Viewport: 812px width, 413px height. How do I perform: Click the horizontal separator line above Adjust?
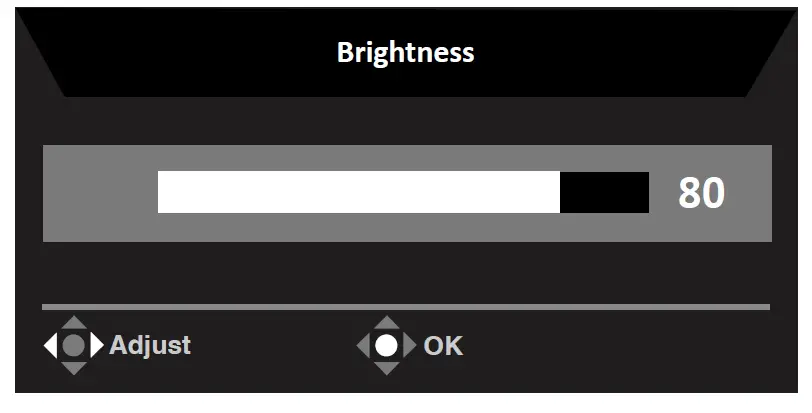point(406,306)
